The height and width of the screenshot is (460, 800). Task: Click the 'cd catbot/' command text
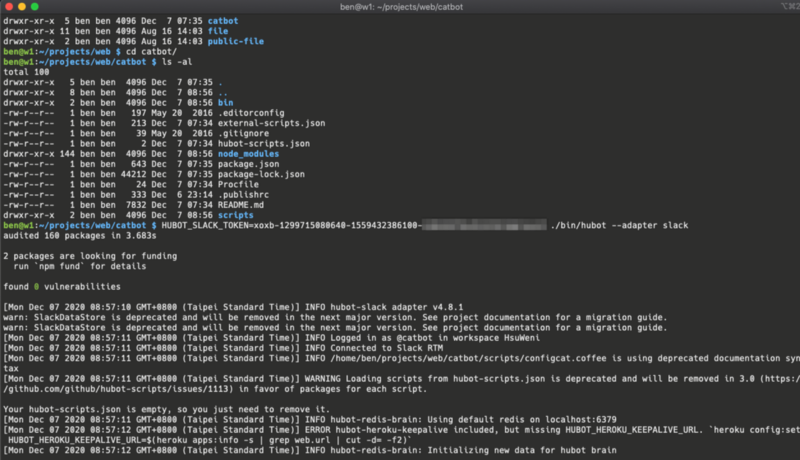point(151,52)
